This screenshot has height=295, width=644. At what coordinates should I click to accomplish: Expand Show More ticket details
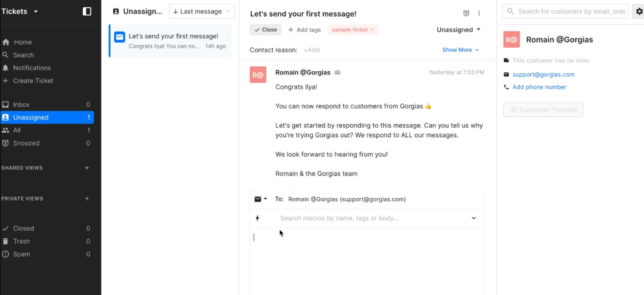461,50
